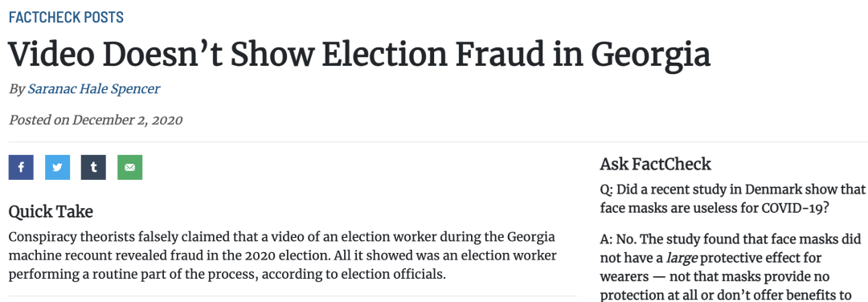Select the Quick Take heading
Image resolution: width=868 pixels, height=302 pixels.
pos(51,212)
